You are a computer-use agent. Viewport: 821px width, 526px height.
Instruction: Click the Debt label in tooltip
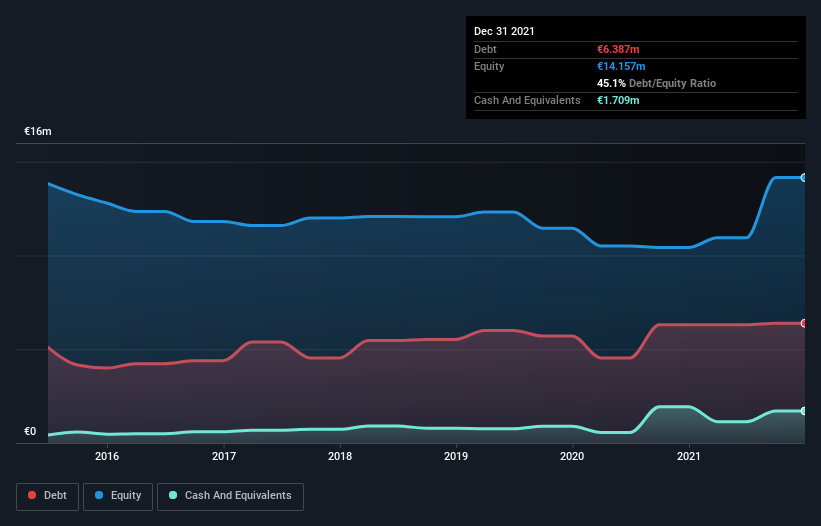pyautogui.click(x=485, y=49)
